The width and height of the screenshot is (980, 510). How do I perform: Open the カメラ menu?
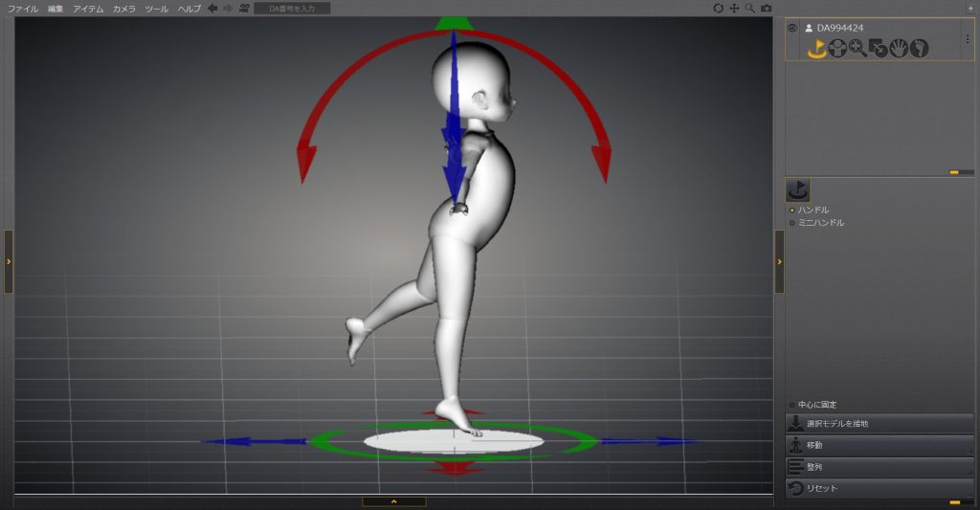(123, 8)
